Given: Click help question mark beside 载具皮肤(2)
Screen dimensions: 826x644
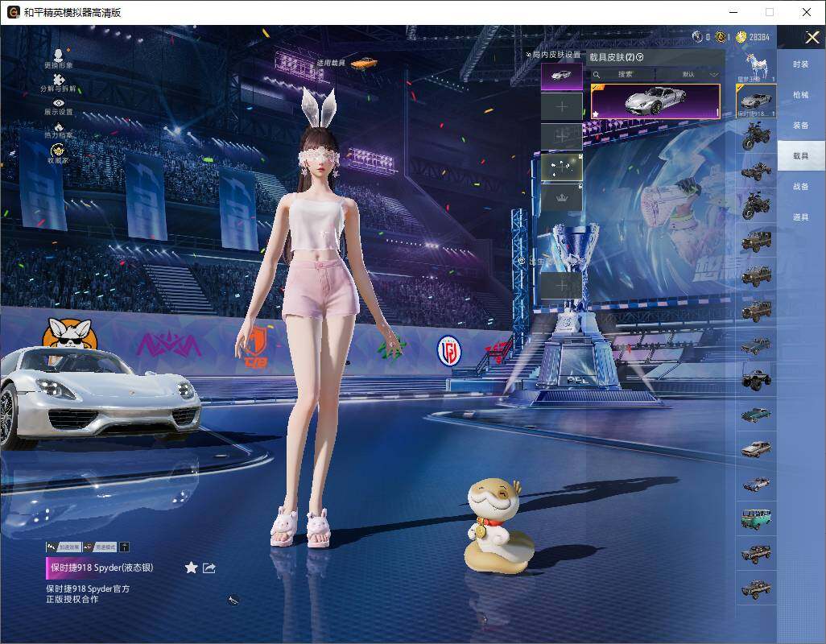Looking at the screenshot, I should tap(640, 57).
